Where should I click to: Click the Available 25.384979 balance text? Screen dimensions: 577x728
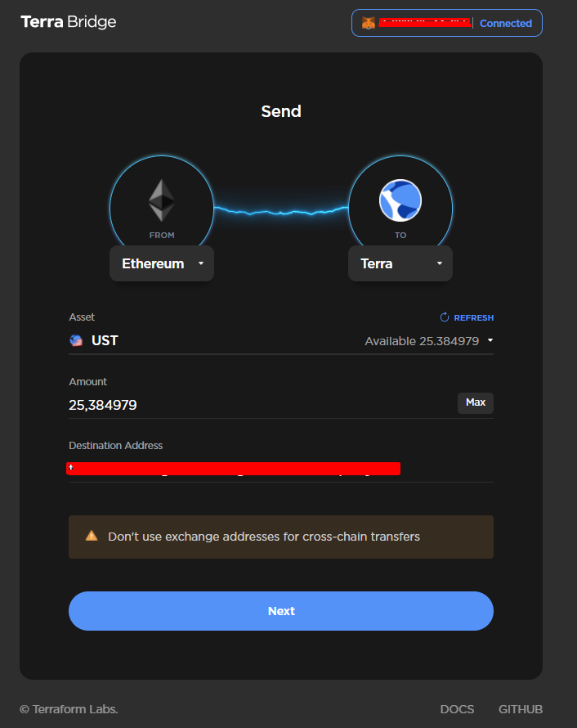(x=422, y=341)
